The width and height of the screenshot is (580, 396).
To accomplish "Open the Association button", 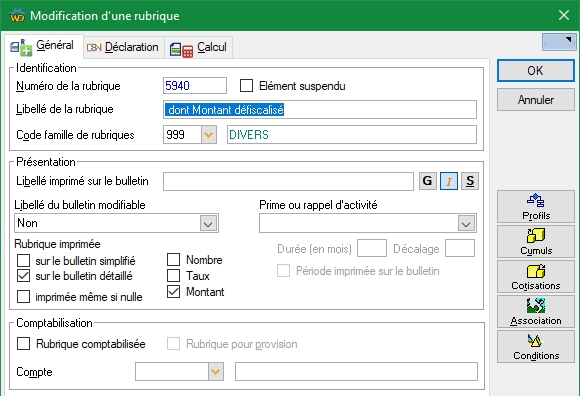I will point(536,311).
